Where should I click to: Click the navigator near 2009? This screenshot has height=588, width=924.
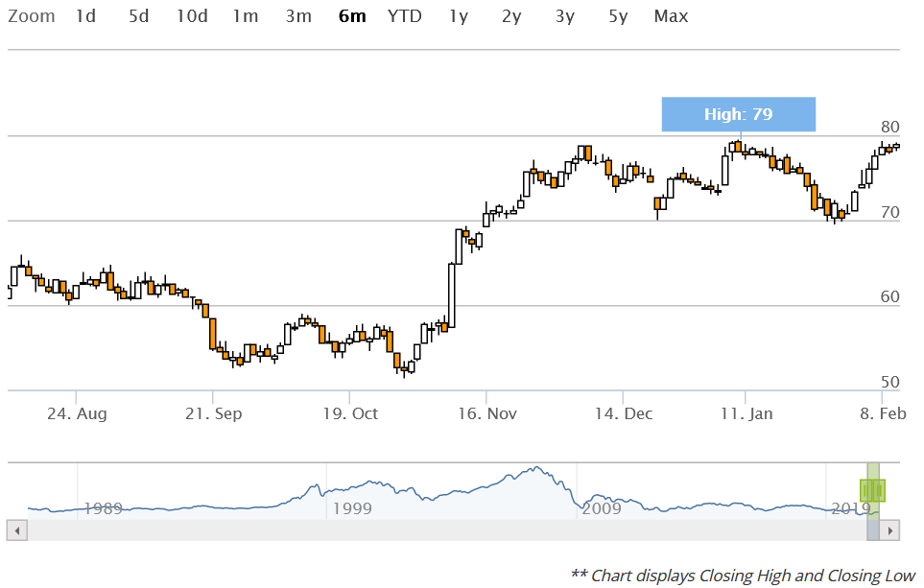603,507
